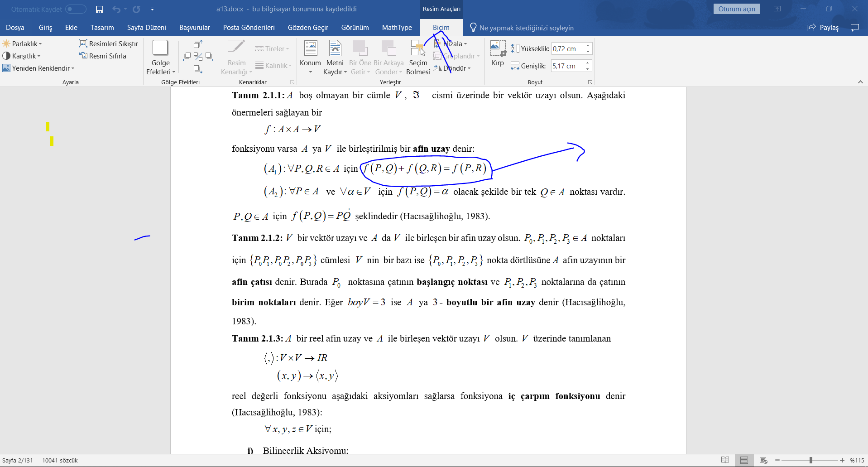Decrease Yükseklik with down stepper arrow

(588, 52)
